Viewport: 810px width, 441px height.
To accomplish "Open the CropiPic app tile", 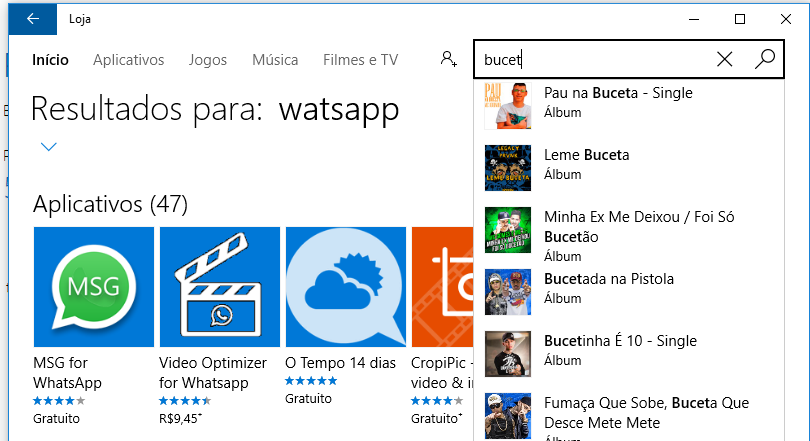I will [442, 287].
